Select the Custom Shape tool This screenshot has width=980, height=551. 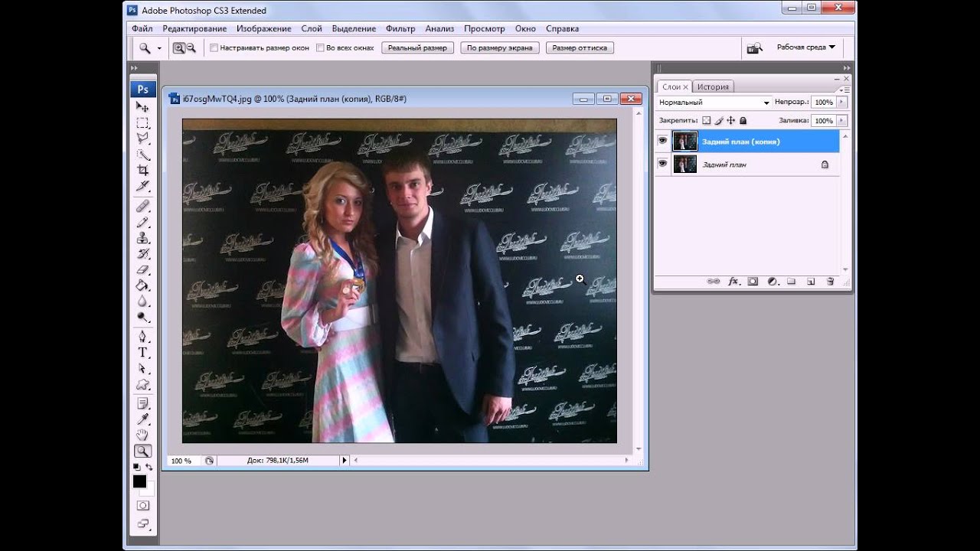[143, 385]
